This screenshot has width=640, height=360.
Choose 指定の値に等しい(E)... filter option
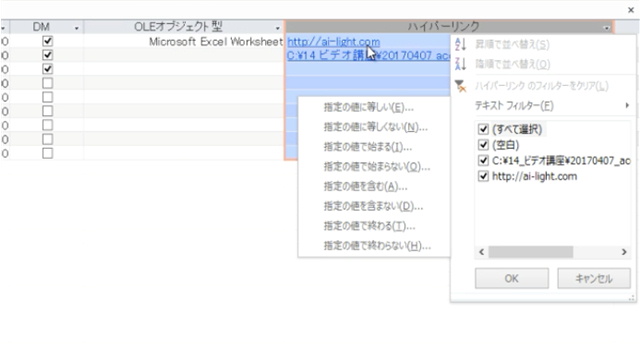[369, 107]
